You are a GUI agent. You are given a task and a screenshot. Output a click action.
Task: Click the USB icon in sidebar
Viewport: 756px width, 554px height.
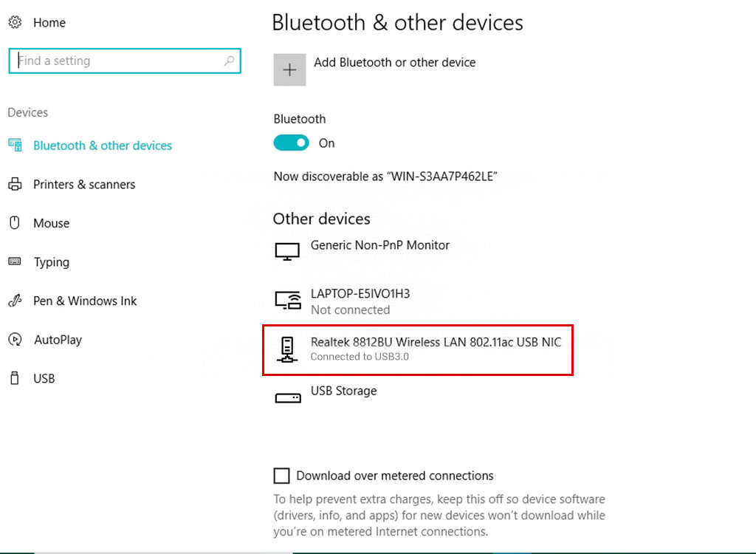click(15, 378)
